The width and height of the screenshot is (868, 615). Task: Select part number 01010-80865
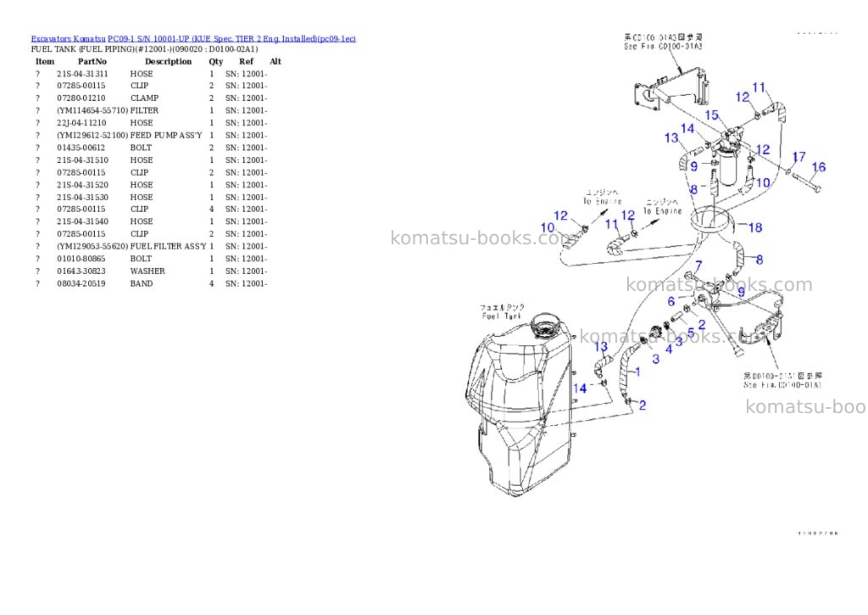(81, 259)
